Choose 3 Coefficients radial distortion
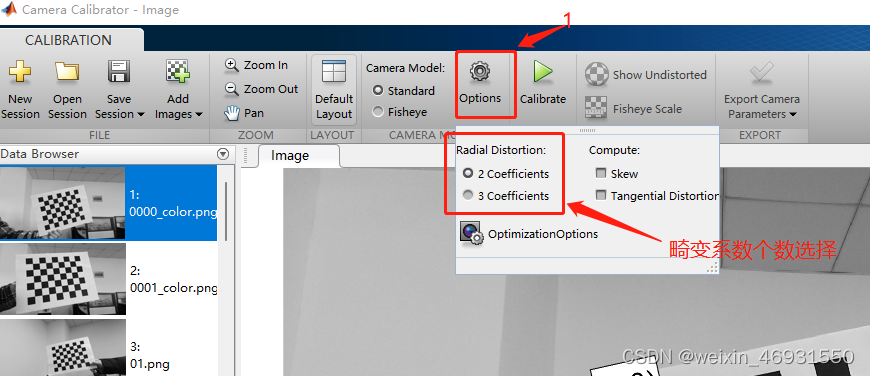The height and width of the screenshot is (376, 870). click(468, 196)
